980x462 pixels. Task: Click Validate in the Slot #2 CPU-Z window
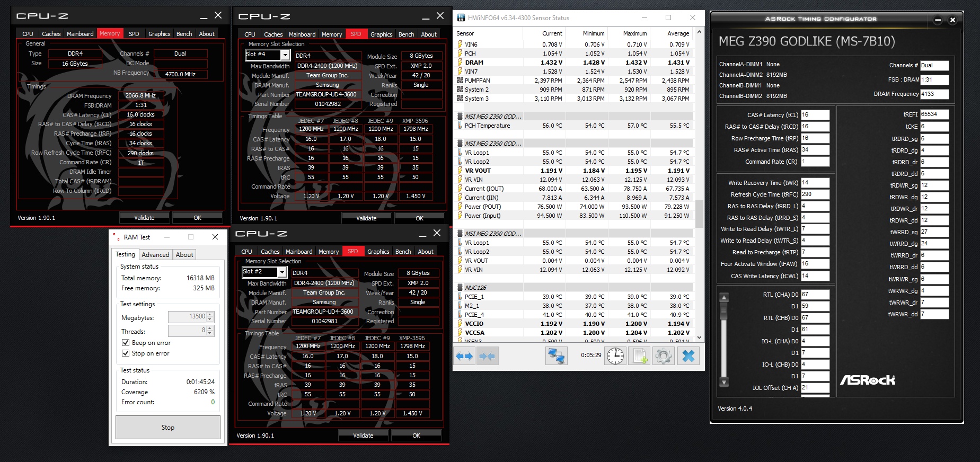tap(363, 436)
